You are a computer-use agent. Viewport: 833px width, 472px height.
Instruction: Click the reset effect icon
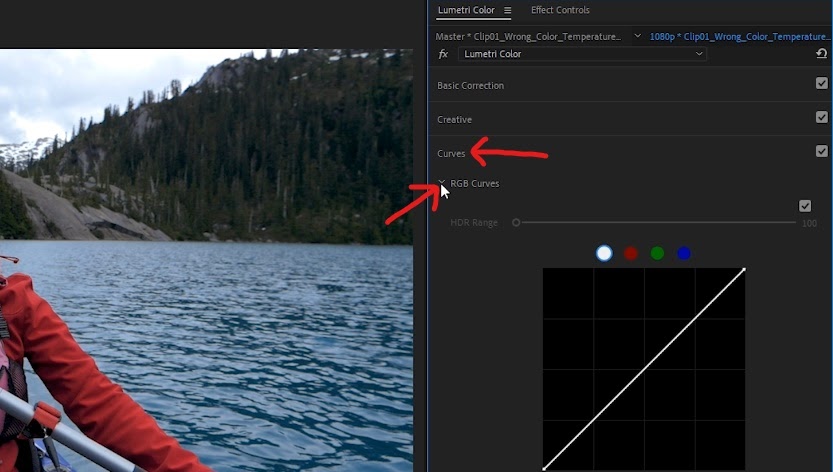[821, 53]
